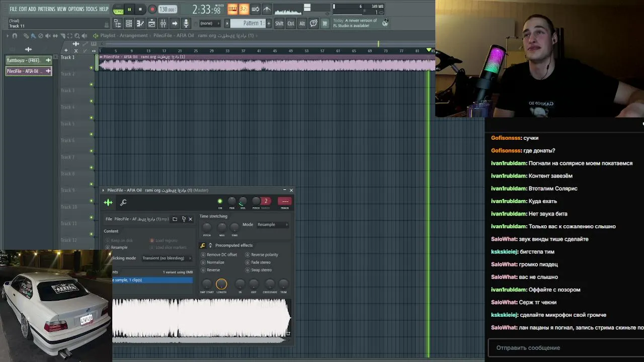Toggle the orange typing keyboard icon
The height and width of the screenshot is (362, 644).
[x=232, y=9]
